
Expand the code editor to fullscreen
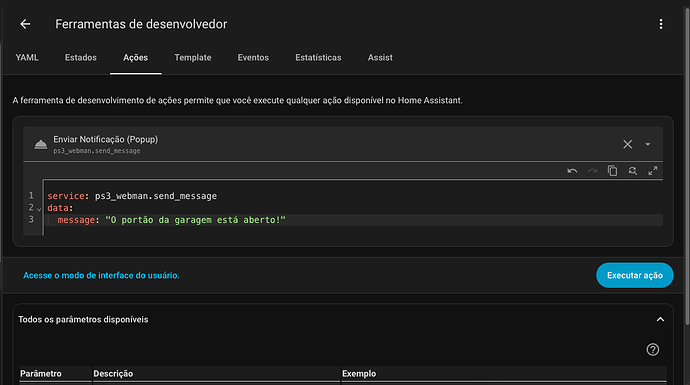pyautogui.click(x=653, y=171)
